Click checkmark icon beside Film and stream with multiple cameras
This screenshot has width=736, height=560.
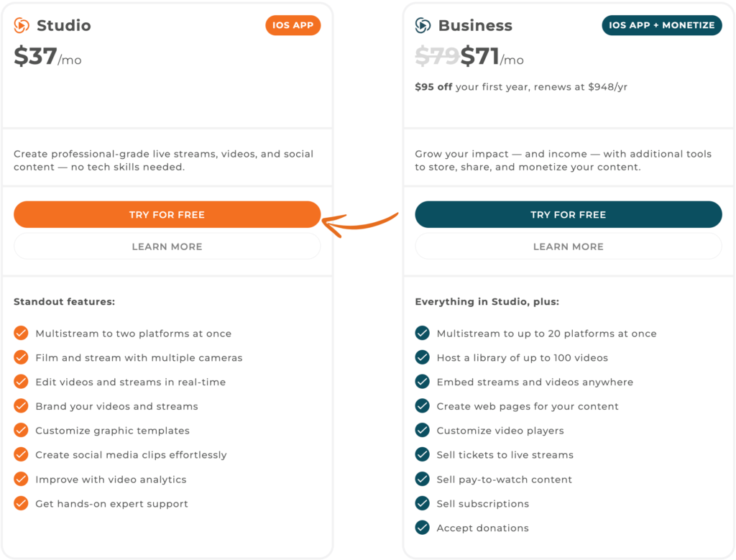tap(21, 357)
